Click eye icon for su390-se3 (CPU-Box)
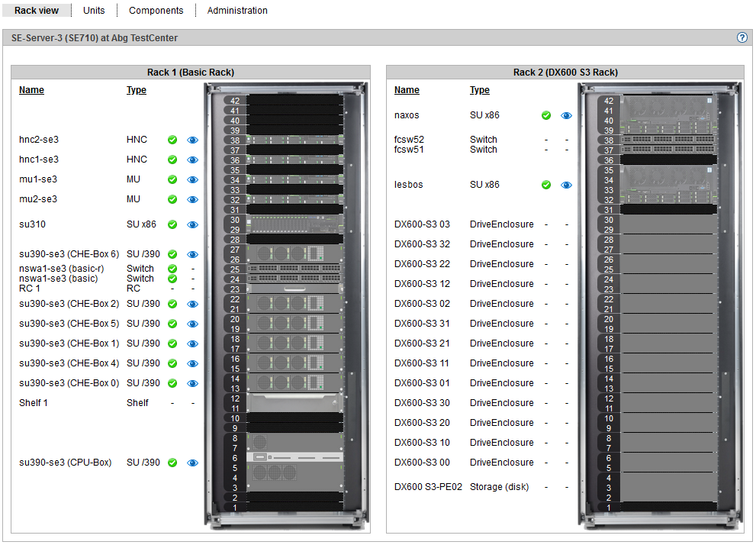This screenshot has width=756, height=545. coord(193,463)
